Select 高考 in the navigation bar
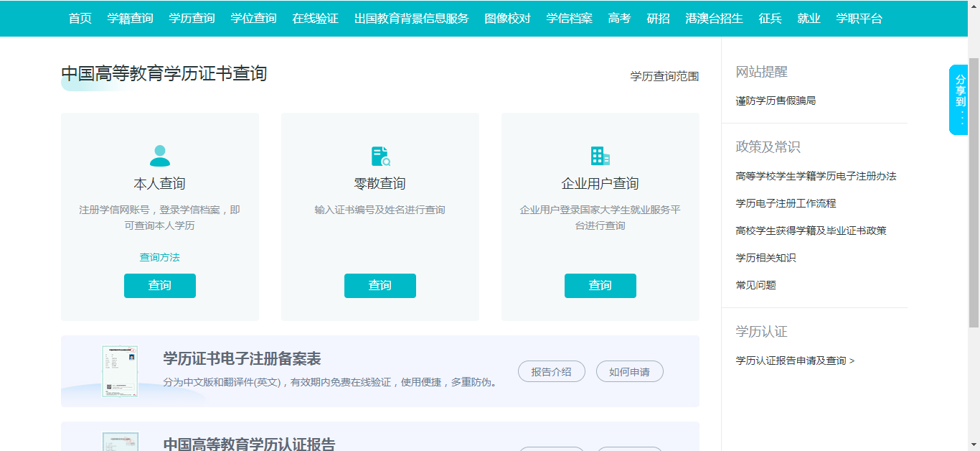 618,19
